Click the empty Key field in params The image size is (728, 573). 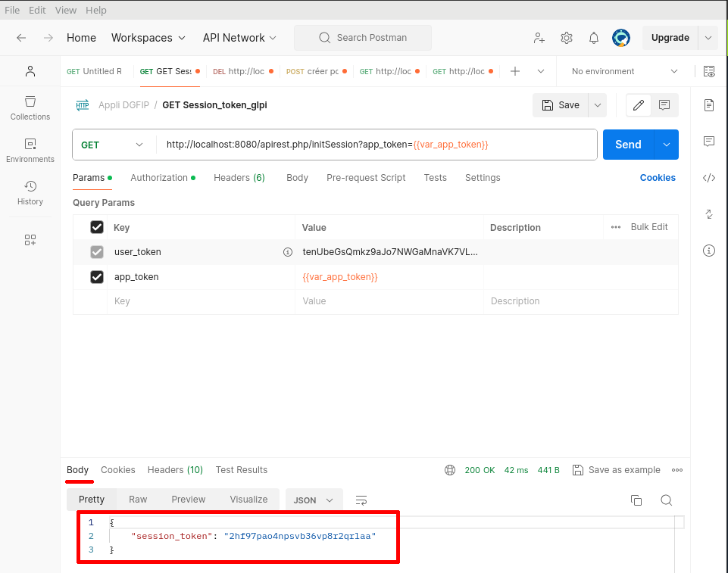(201, 301)
